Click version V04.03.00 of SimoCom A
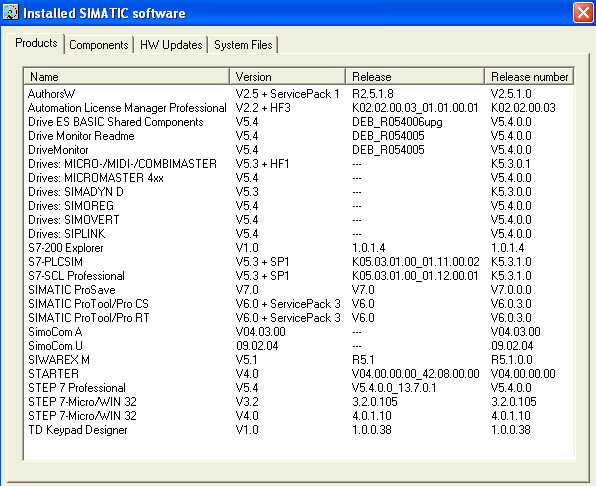The width and height of the screenshot is (596, 486). (x=260, y=332)
